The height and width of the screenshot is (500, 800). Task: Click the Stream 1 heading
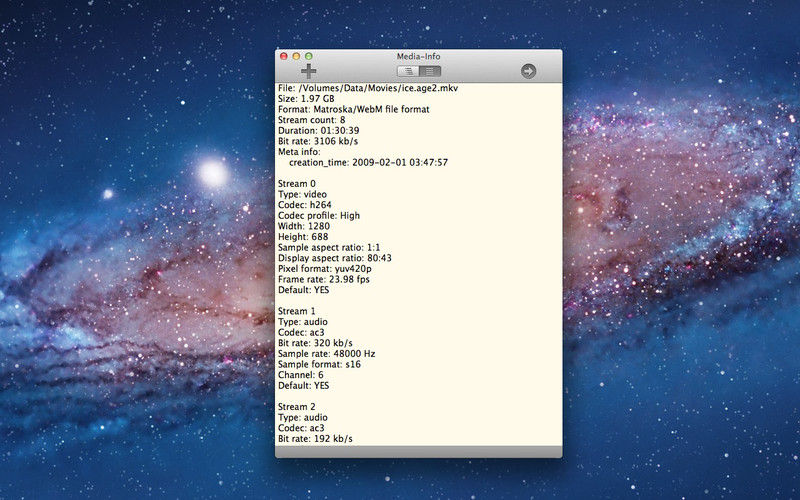point(296,311)
